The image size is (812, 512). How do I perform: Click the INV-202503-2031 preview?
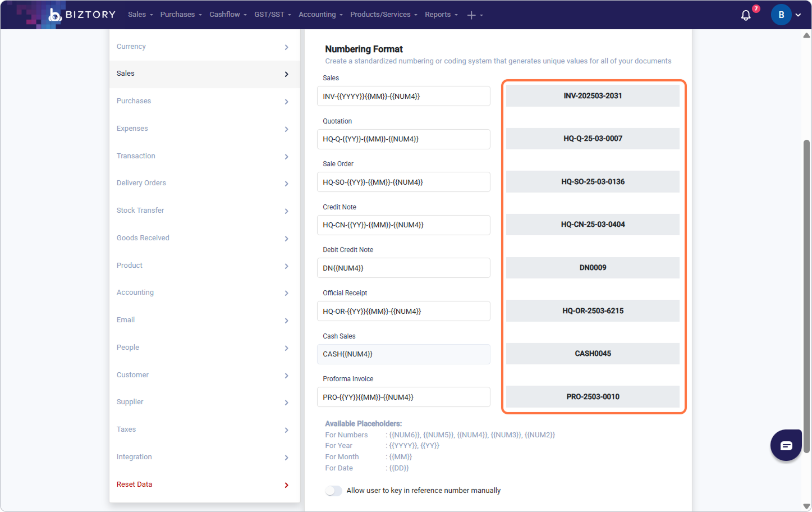pos(593,96)
